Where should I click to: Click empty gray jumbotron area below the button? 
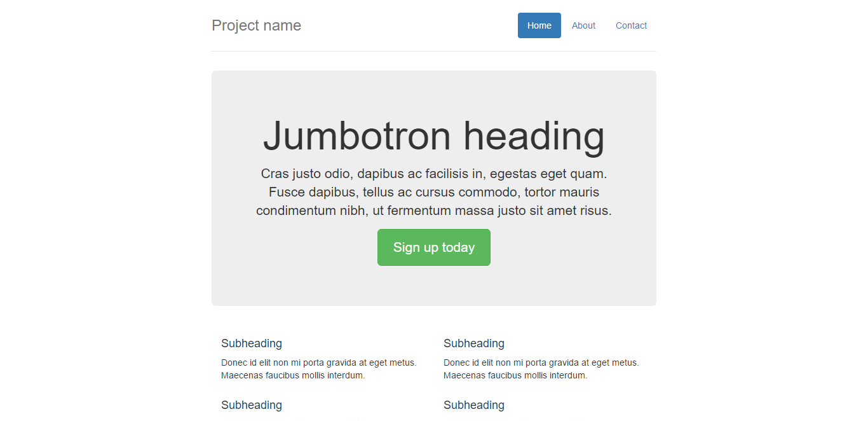pos(434,286)
